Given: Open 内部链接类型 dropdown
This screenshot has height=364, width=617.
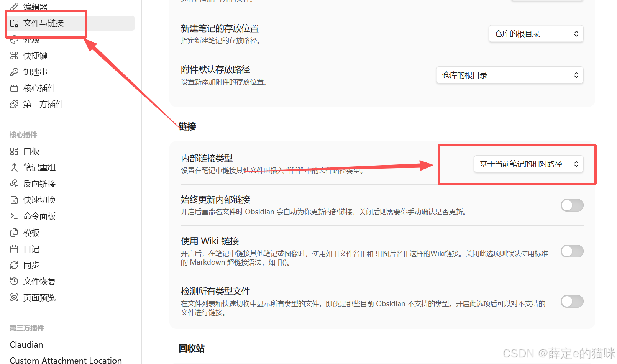Looking at the screenshot, I should point(528,164).
